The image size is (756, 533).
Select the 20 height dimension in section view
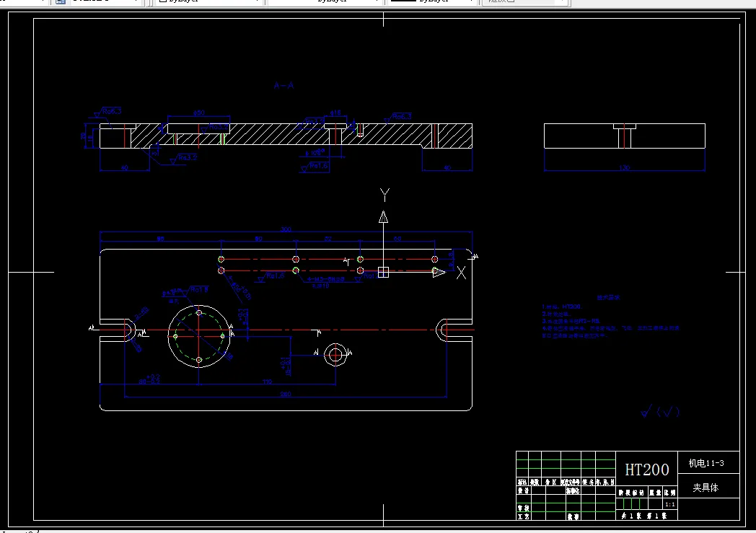[x=84, y=136]
